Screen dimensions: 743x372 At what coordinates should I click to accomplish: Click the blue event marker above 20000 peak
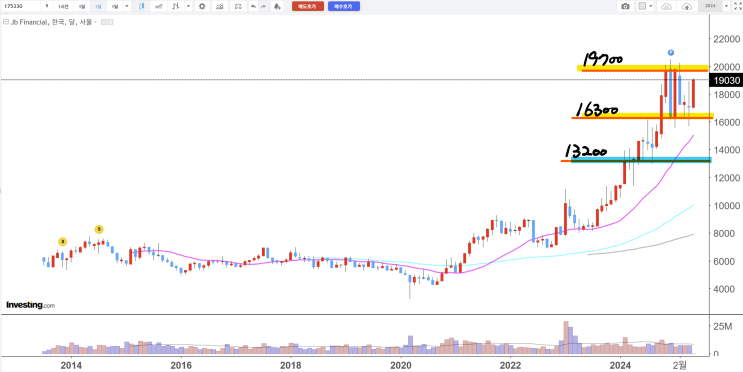[671, 52]
